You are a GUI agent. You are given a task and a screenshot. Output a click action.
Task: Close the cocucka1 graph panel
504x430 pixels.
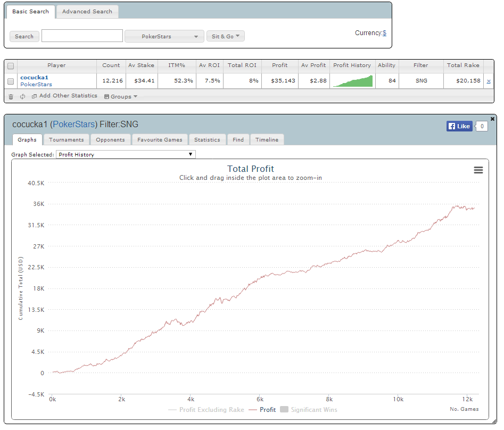pos(492,119)
